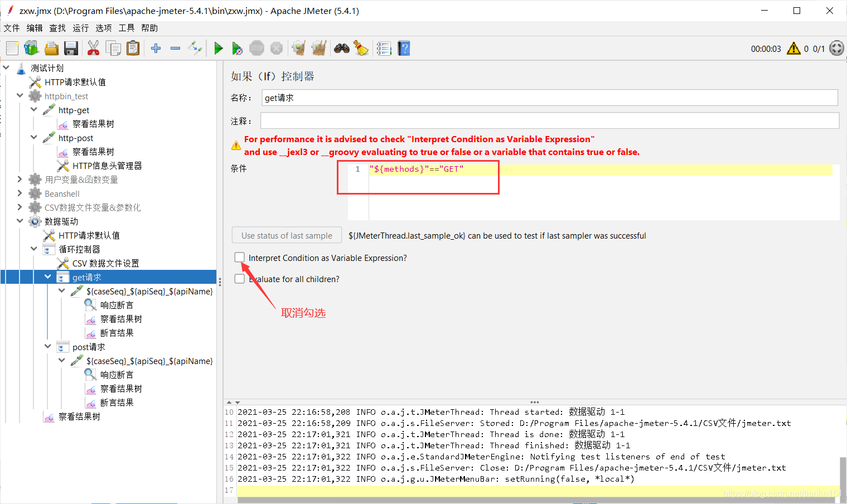This screenshot has width=847, height=504.
Task: Open the 帮助 menu
Action: tap(149, 28)
